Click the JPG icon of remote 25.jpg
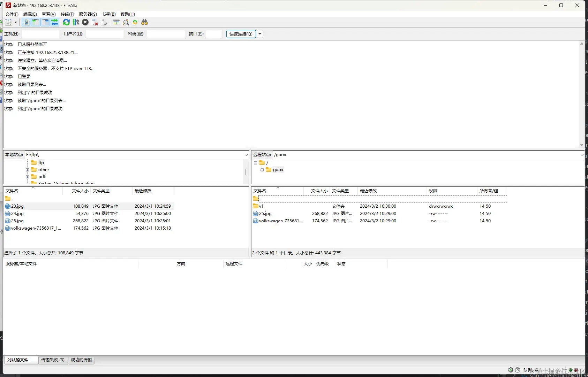The width and height of the screenshot is (588, 377). click(256, 214)
